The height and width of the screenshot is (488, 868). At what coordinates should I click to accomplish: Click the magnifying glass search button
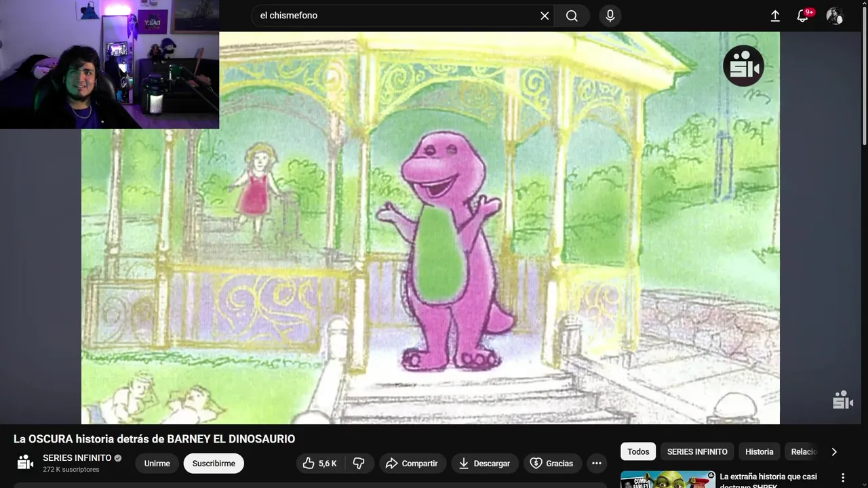572,16
